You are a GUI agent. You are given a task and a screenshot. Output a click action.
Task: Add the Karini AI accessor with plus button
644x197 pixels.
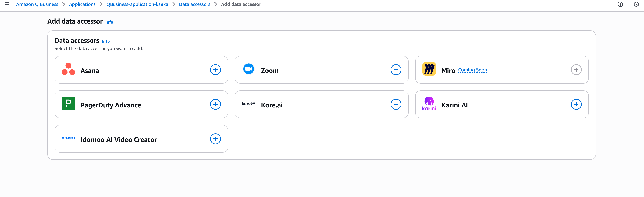coord(576,104)
